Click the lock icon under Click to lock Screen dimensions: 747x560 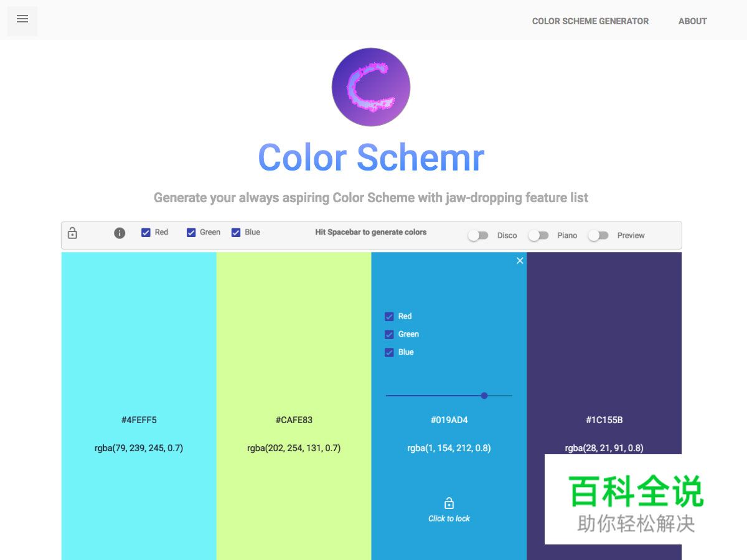click(x=449, y=503)
